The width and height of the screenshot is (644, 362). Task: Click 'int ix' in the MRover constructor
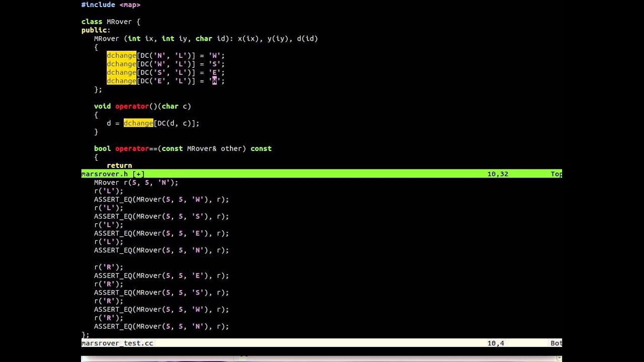[x=140, y=38]
